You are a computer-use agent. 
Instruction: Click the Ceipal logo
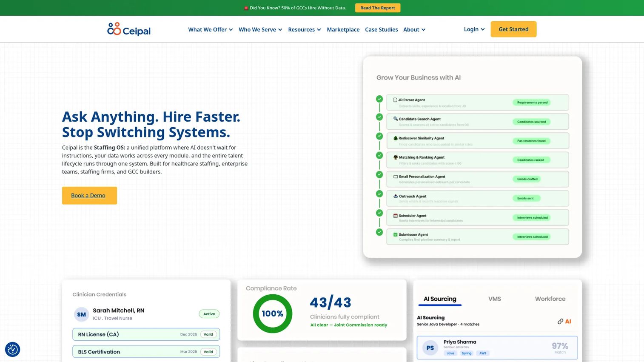point(129,29)
